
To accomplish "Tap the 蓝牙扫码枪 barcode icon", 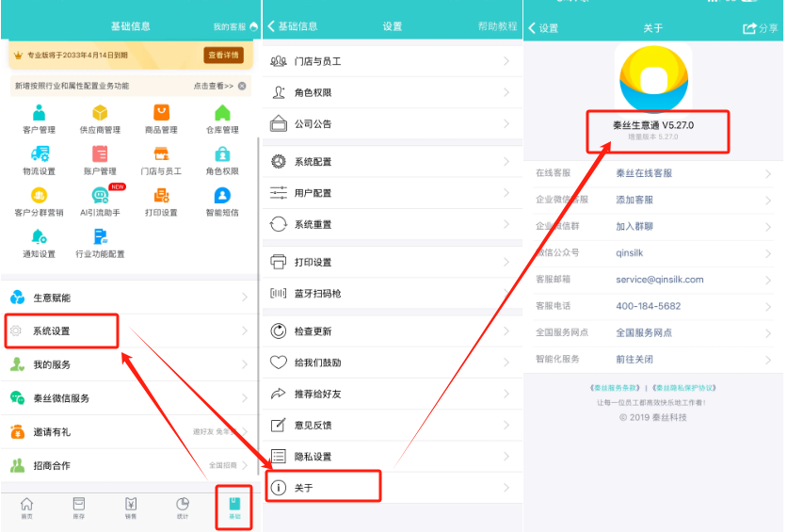I will [x=279, y=293].
